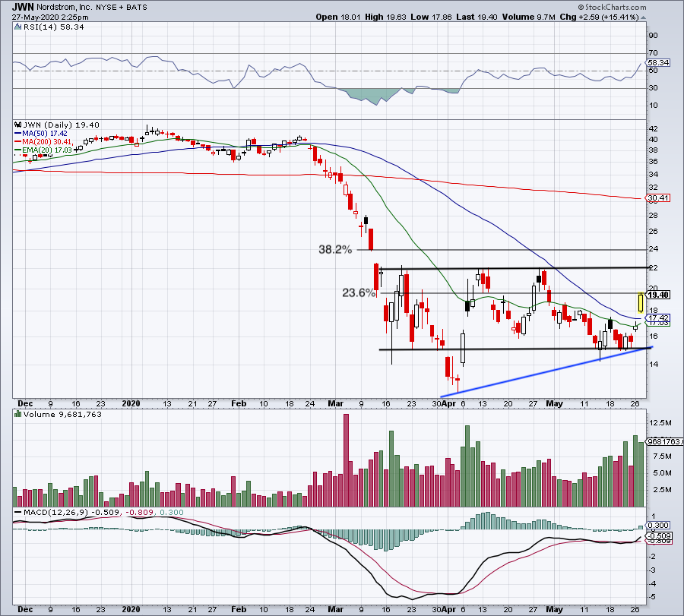Click the Nordstrom, Inc. company name

point(65,8)
